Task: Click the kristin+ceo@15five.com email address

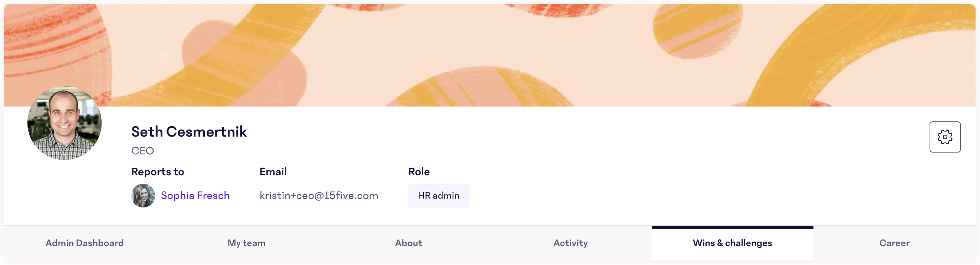Action: (x=319, y=195)
